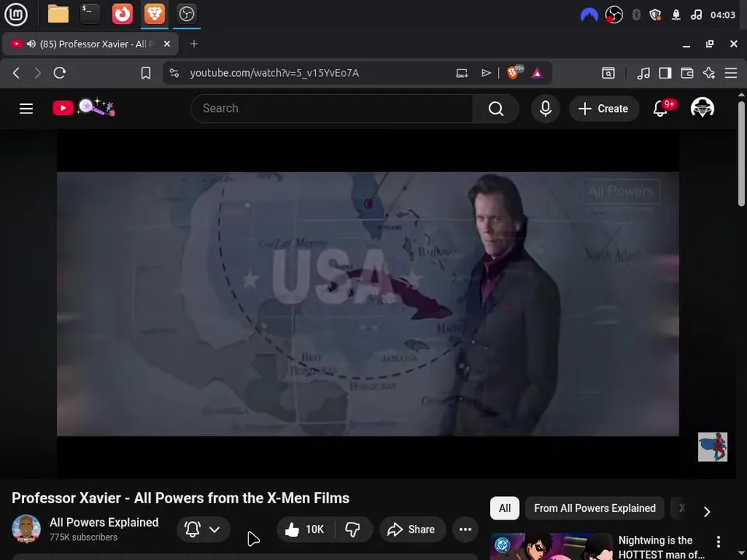Like the video with 10K likes
This screenshot has width=747, height=560.
pos(305,529)
